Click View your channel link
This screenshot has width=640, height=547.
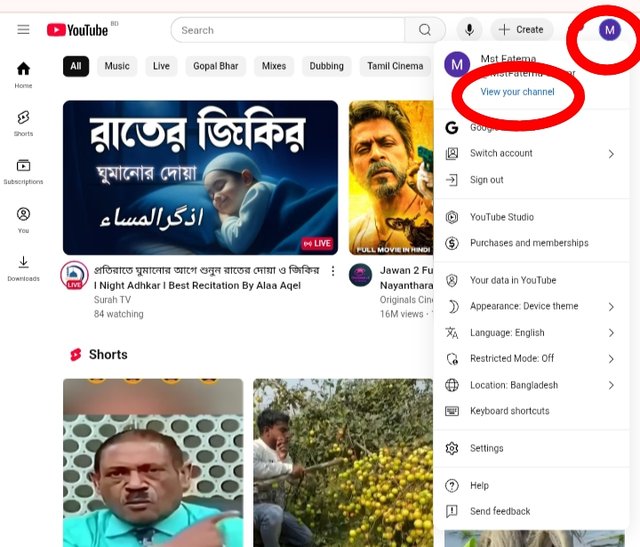[517, 92]
